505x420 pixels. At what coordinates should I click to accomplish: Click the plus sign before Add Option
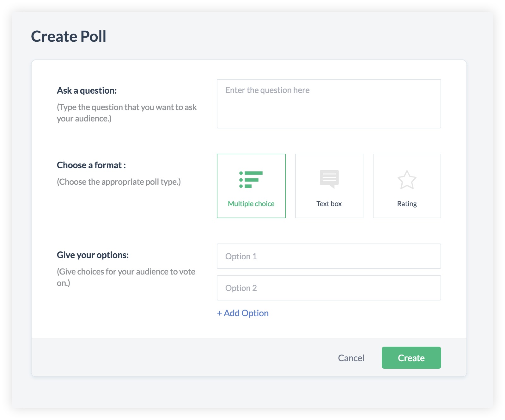point(220,313)
